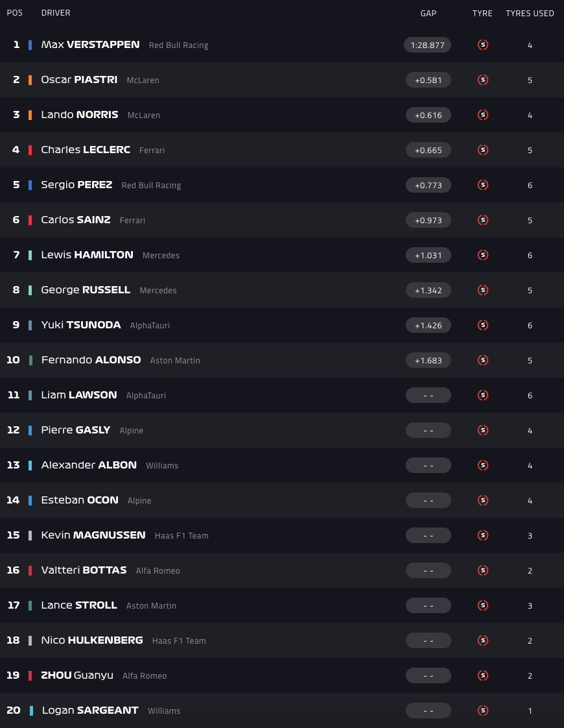The height and width of the screenshot is (728, 564).
Task: Click the soft tyre icon in Gasly's row
Action: tap(482, 430)
